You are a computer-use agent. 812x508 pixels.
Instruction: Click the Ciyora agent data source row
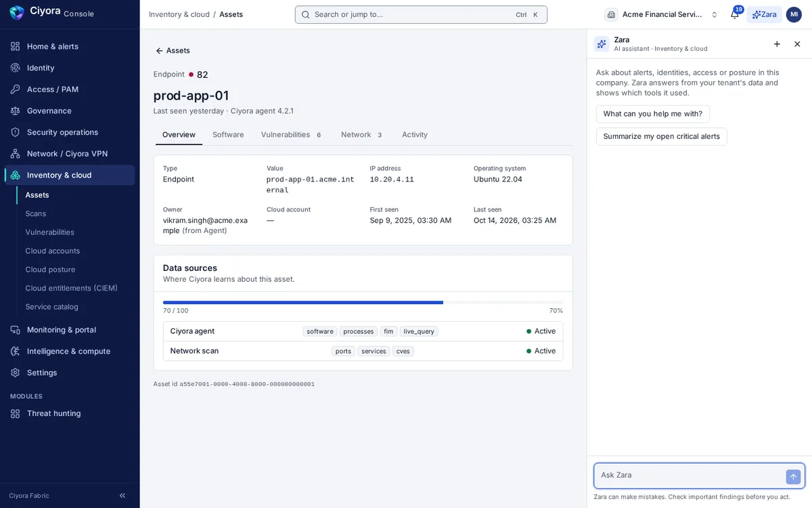click(x=363, y=331)
